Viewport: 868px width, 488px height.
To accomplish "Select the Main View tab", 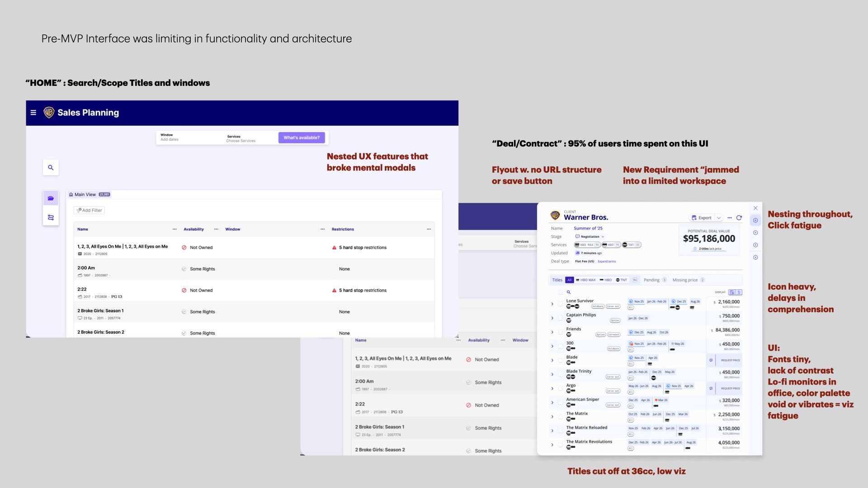I will point(90,195).
